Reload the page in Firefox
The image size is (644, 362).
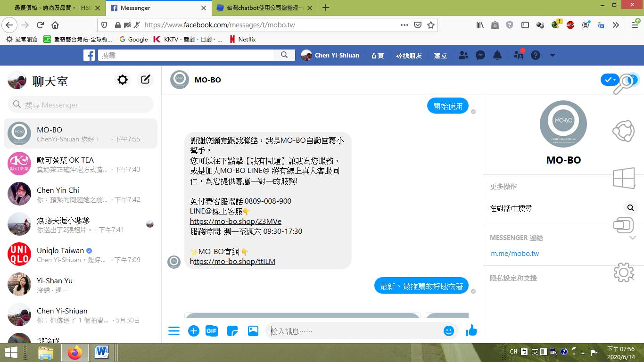click(40, 25)
